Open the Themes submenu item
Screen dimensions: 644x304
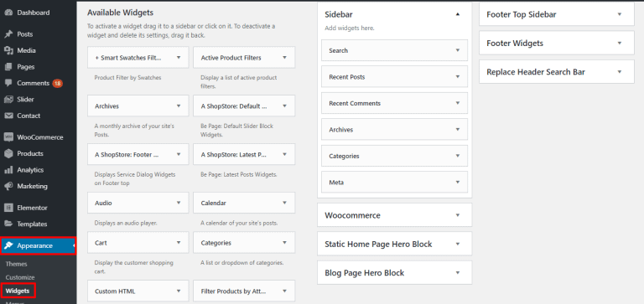[x=17, y=264]
